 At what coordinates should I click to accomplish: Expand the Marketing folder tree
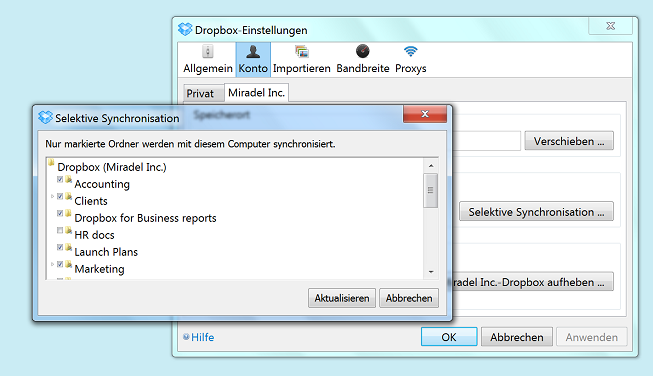pyautogui.click(x=52, y=264)
